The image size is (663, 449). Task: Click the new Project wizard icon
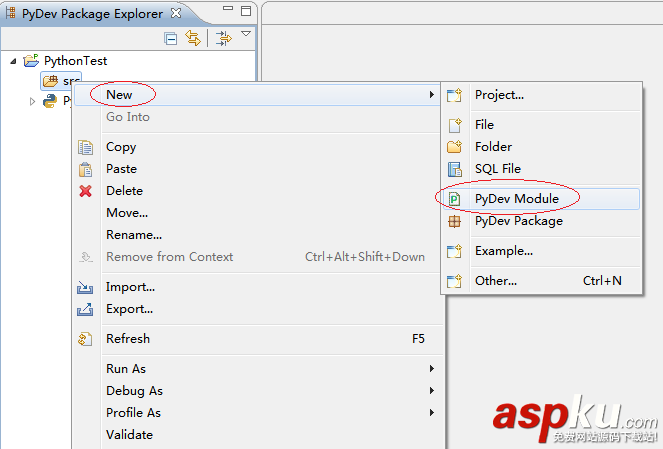[455, 96]
